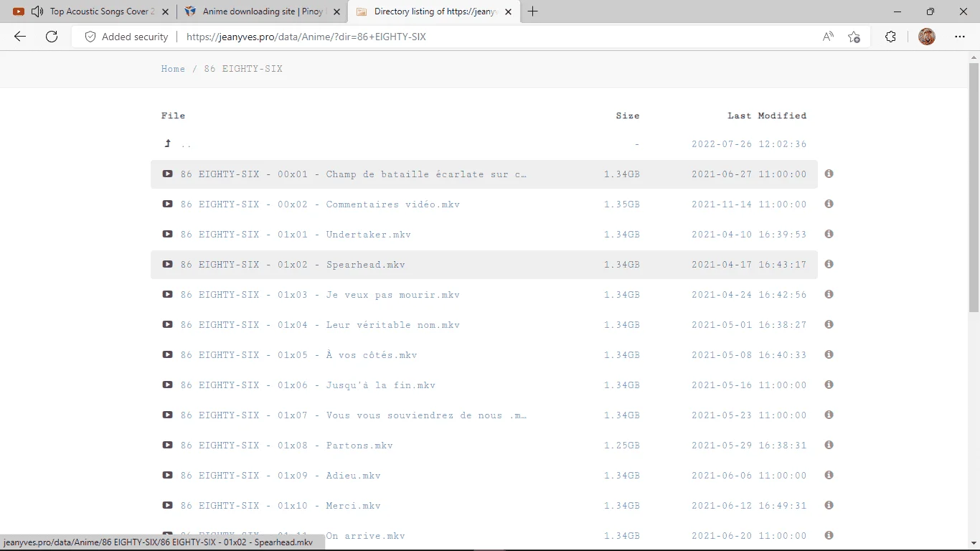
Task: Open 01x03 Je veux pas mourir.mkv
Action: [x=320, y=294]
